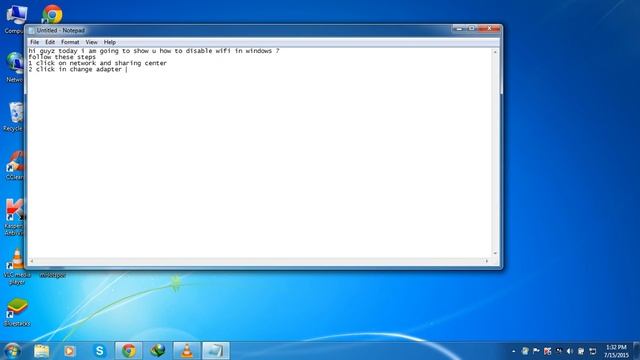Viewport: 640px width, 360px height.
Task: Open Skype from the taskbar
Action: (x=99, y=351)
